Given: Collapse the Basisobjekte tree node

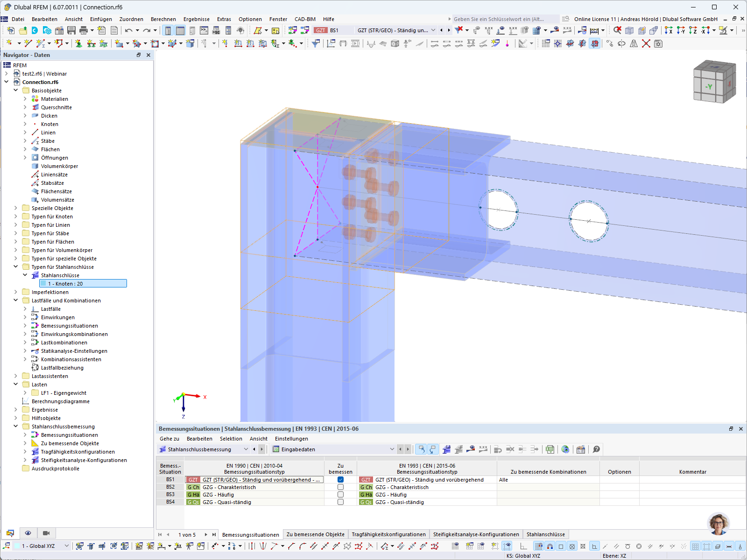Looking at the screenshot, I should (x=16, y=91).
